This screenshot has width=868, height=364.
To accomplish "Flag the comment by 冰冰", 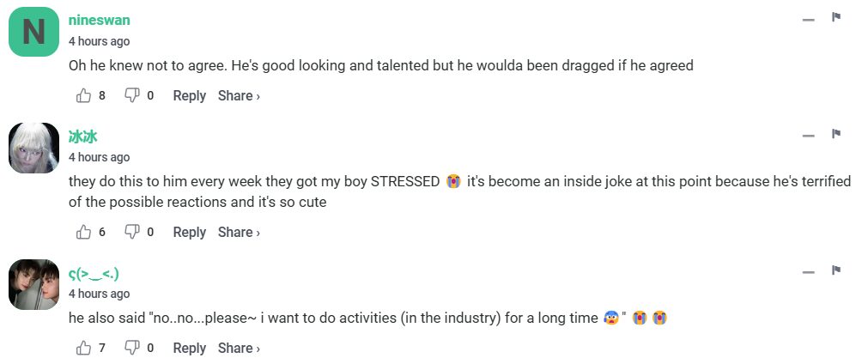I will click(835, 134).
